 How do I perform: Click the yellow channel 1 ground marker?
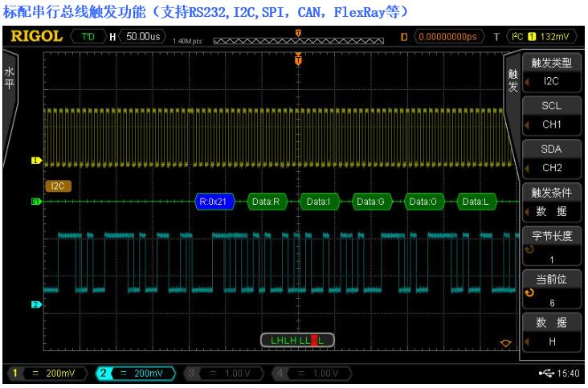[35, 161]
